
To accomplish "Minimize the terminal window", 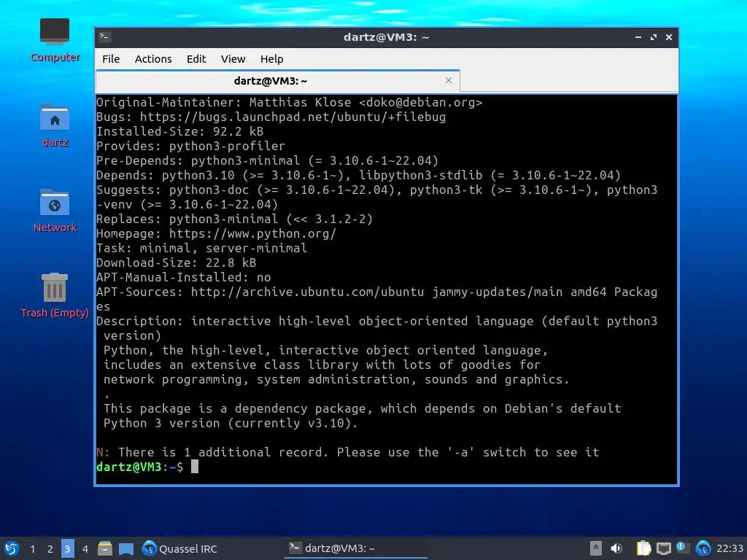I will (638, 37).
